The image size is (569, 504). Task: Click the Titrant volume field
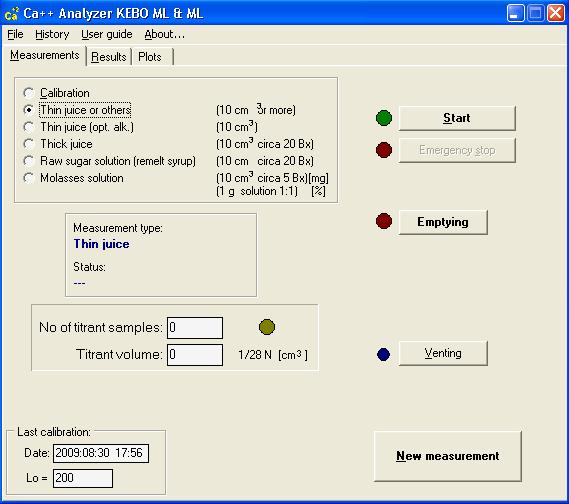[195, 355]
